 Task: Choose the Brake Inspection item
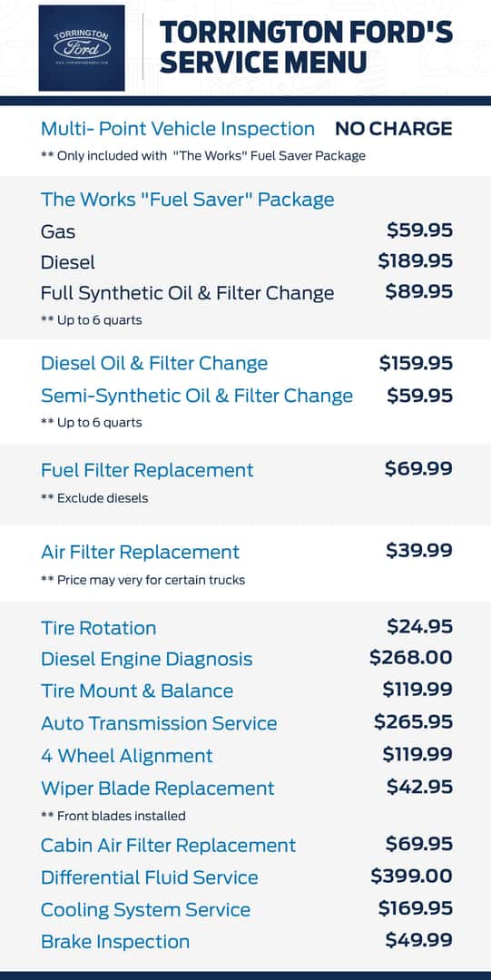115,941
